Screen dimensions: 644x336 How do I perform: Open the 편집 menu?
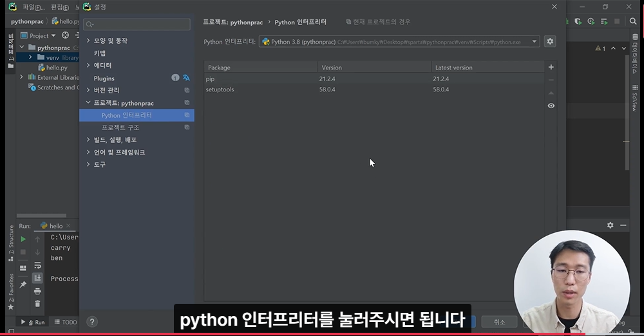tap(59, 7)
